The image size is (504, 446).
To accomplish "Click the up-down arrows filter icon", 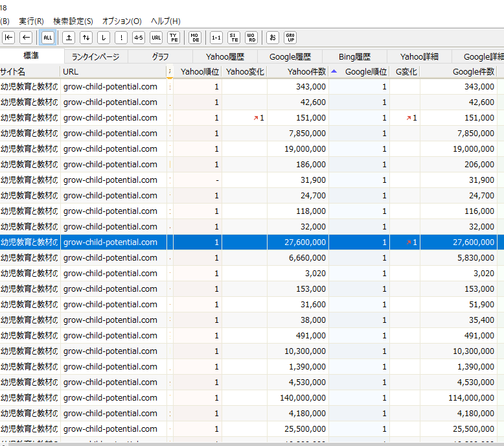I will [86, 38].
